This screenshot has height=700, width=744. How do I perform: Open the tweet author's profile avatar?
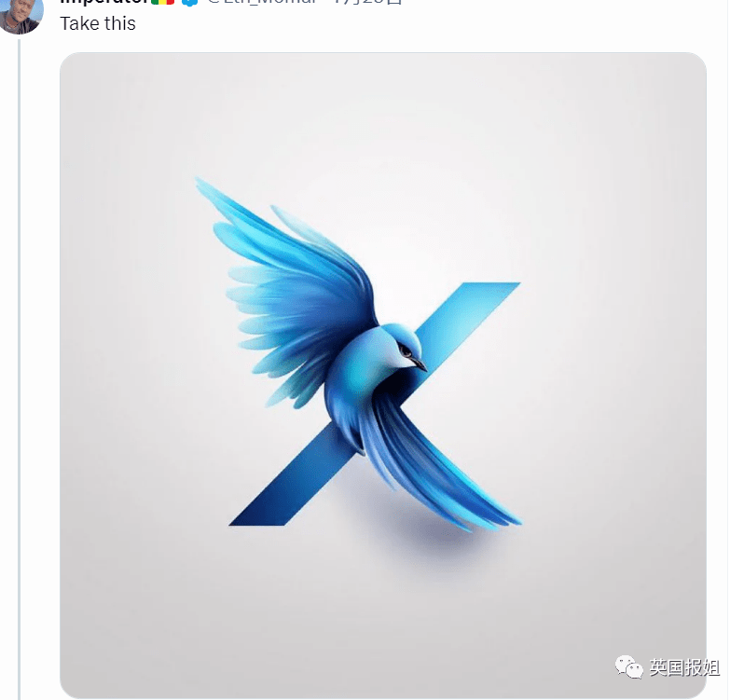coord(21,15)
